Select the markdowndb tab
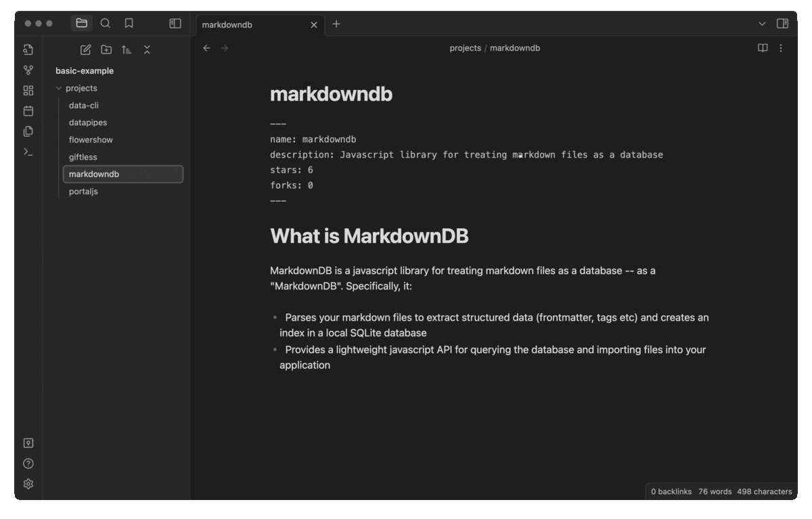812x519 pixels. coord(250,24)
